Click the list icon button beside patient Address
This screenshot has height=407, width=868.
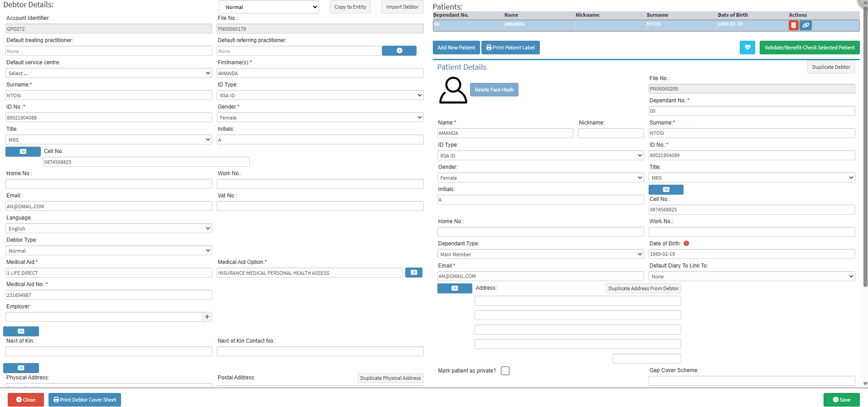click(x=454, y=288)
